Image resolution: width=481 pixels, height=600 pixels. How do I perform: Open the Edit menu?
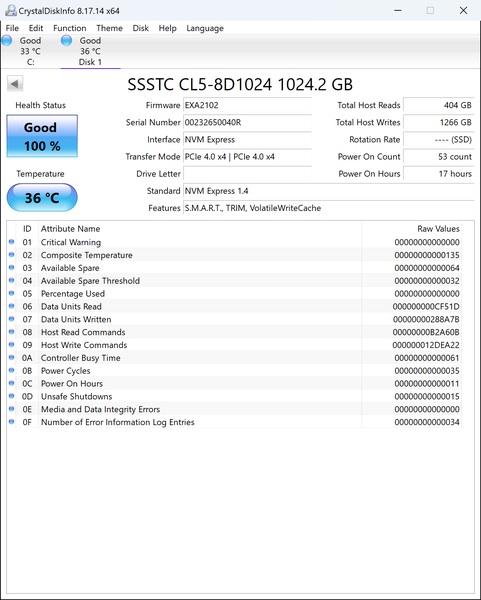[36, 28]
